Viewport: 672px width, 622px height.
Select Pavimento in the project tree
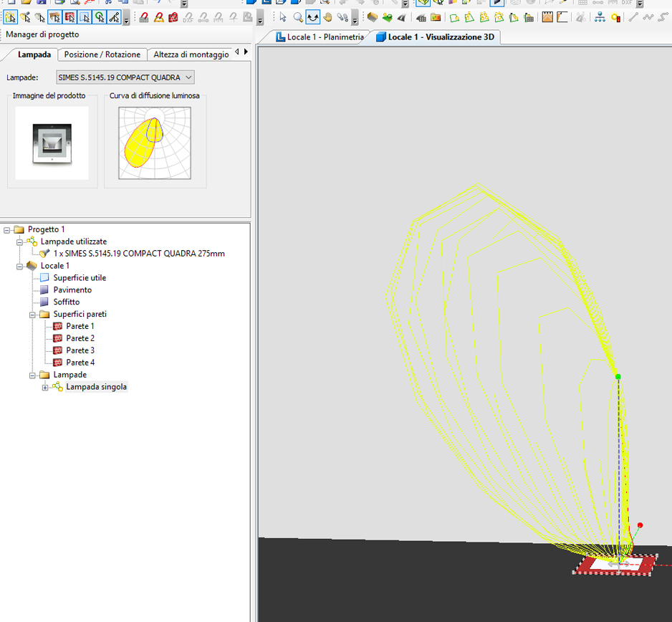pyautogui.click(x=72, y=290)
